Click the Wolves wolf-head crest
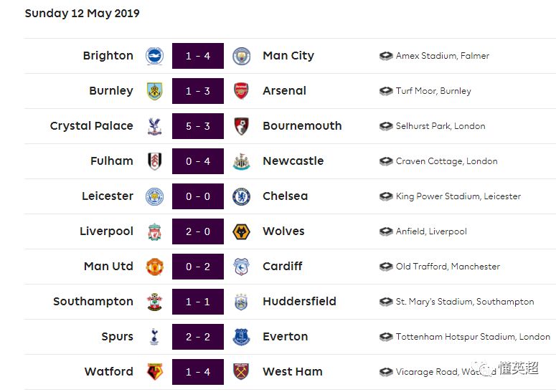The width and height of the screenshot is (556, 392). (x=242, y=231)
